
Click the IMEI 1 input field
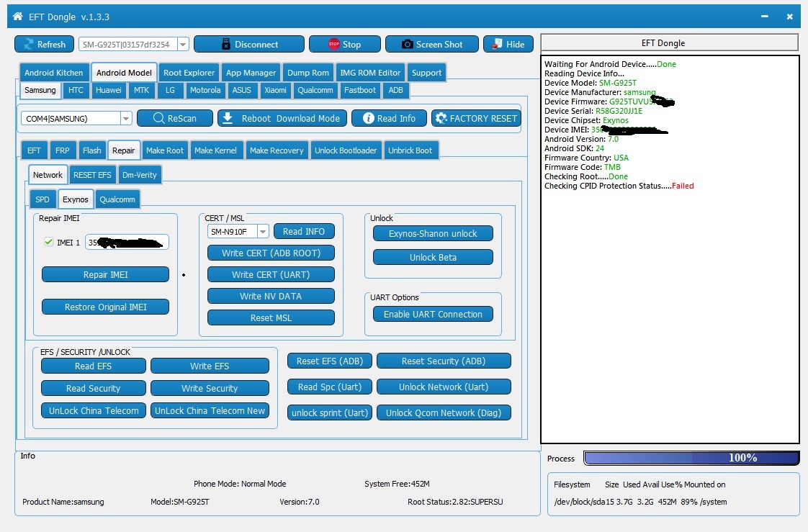tap(127, 242)
